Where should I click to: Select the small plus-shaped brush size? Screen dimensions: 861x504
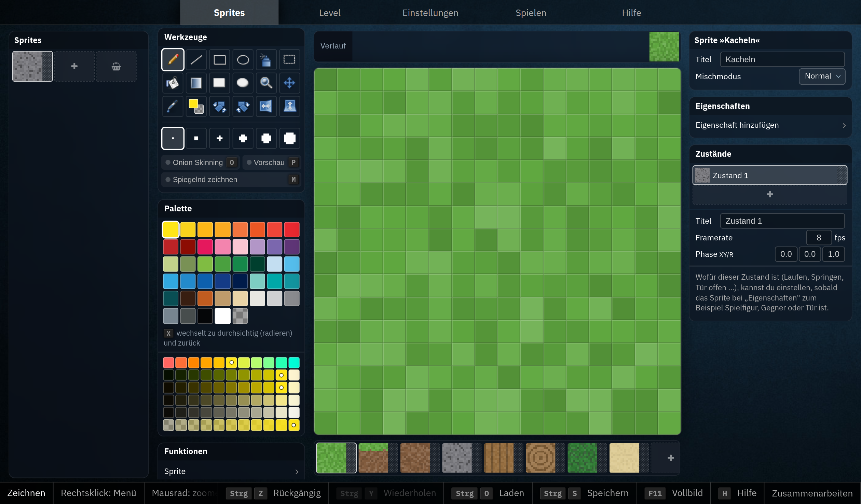[219, 138]
